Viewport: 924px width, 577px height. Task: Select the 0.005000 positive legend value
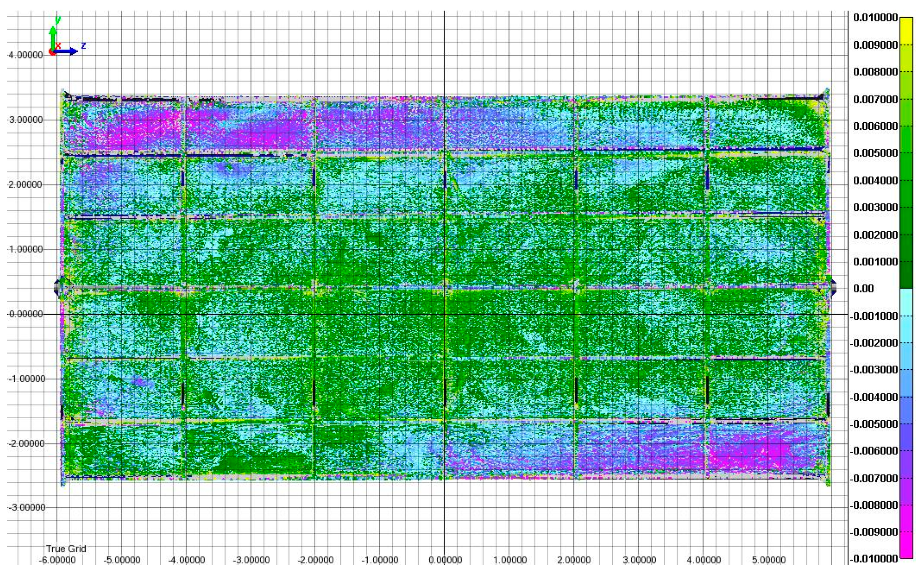[x=875, y=153]
